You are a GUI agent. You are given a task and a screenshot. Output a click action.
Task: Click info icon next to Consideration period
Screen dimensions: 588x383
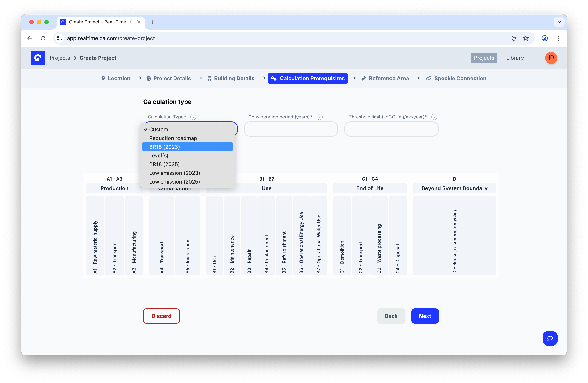click(319, 117)
